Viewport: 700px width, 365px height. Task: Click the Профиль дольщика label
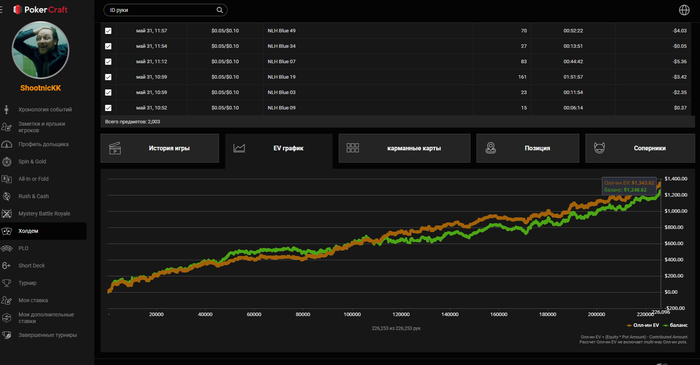44,144
